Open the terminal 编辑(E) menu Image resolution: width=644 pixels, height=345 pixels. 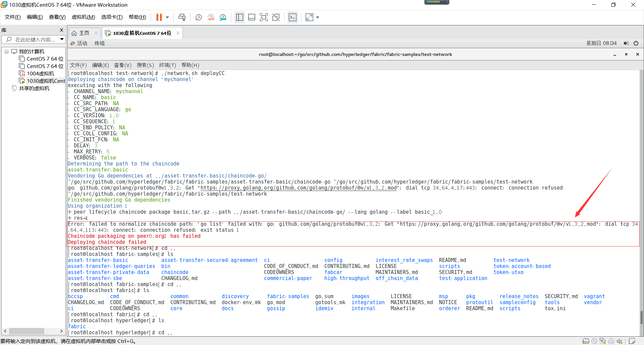coord(101,65)
